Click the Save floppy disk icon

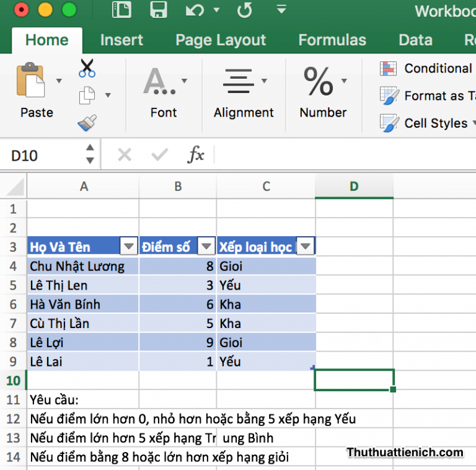[x=159, y=10]
